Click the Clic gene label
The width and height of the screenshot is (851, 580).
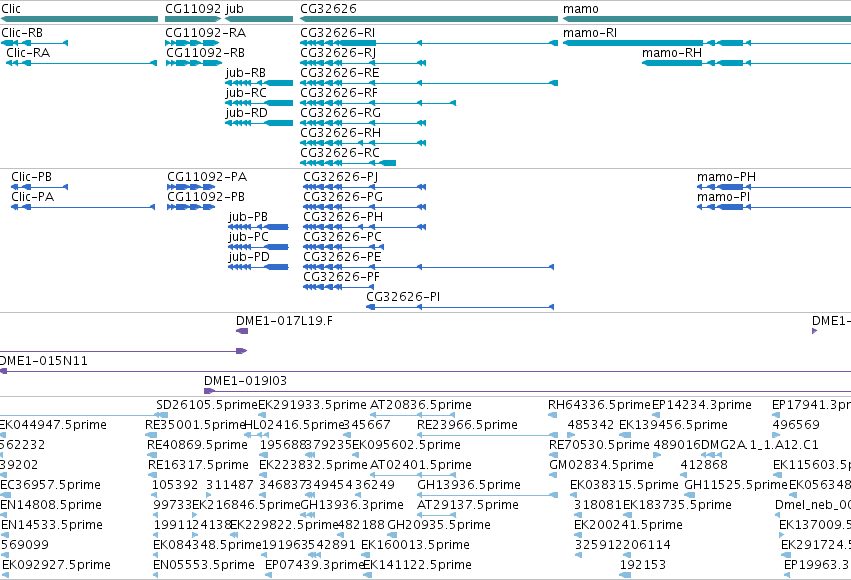[x=11, y=9]
